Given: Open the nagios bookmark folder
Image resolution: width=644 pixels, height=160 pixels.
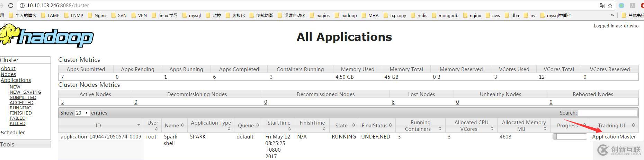Looking at the screenshot, I should click(320, 15).
